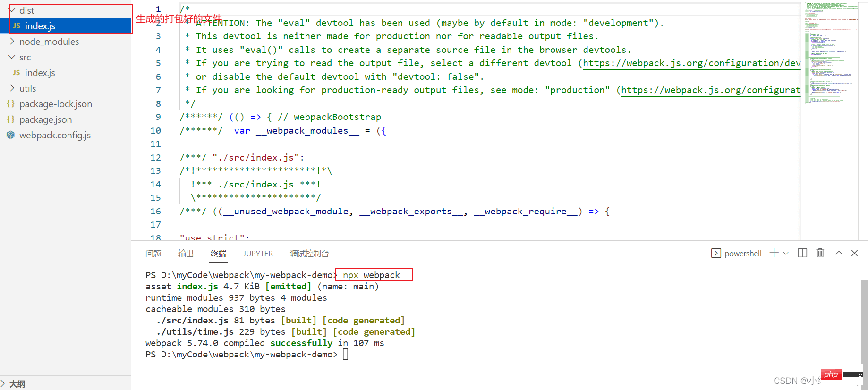Image resolution: width=868 pixels, height=390 pixels.
Task: Click the JS icon of src index.js
Action: pos(17,73)
